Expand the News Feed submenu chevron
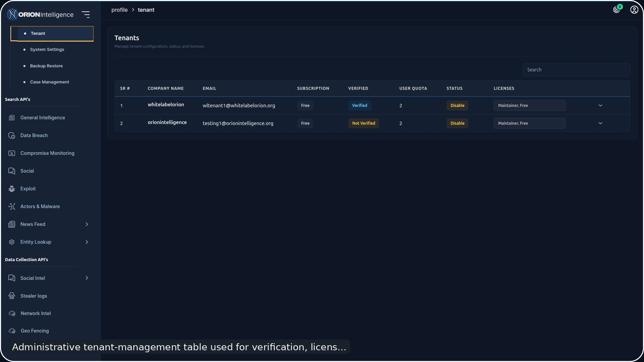 tap(87, 224)
